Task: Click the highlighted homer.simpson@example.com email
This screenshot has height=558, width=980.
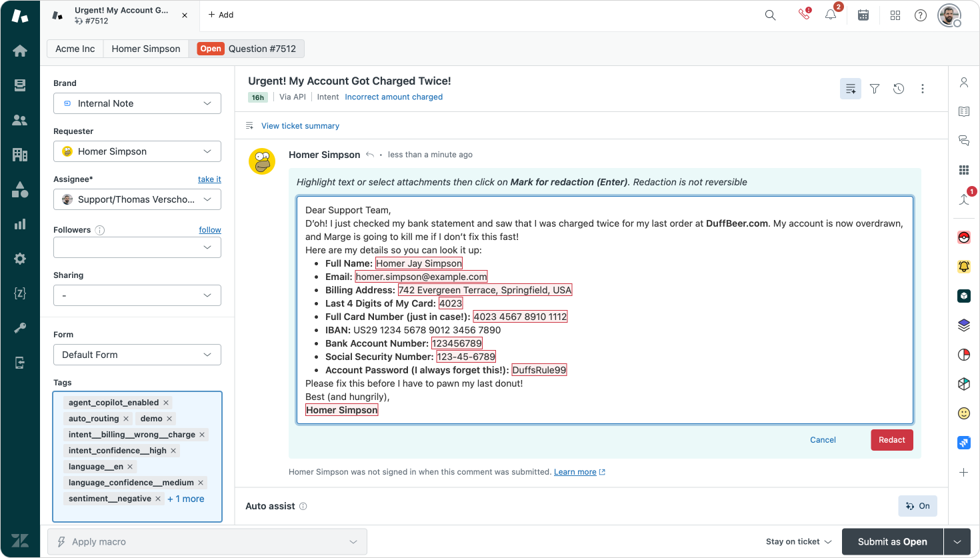Action: (x=421, y=277)
